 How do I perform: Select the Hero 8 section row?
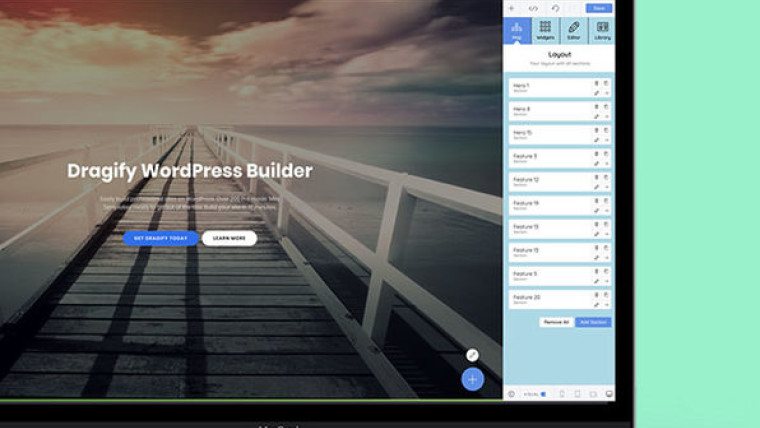[x=559, y=111]
